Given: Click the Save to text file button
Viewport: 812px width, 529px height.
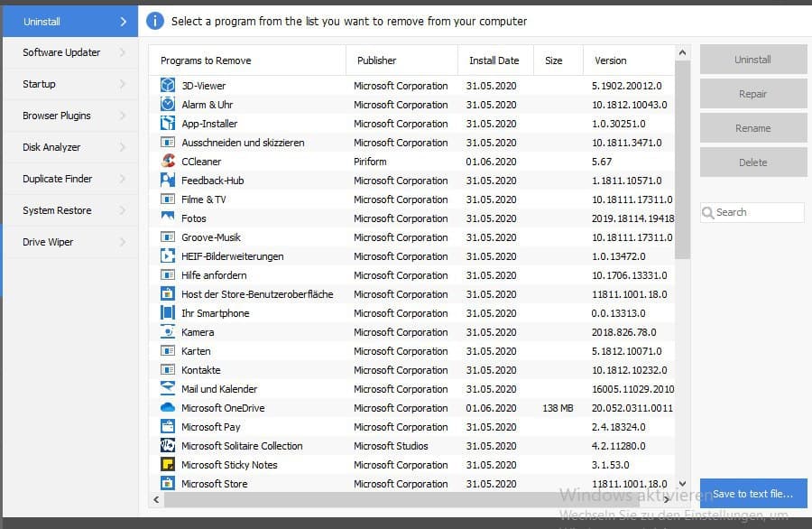Looking at the screenshot, I should pyautogui.click(x=752, y=494).
